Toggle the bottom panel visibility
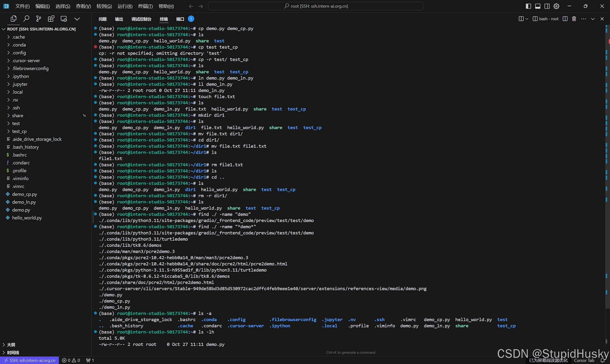Viewport: 610px width, 364px height. (538, 6)
